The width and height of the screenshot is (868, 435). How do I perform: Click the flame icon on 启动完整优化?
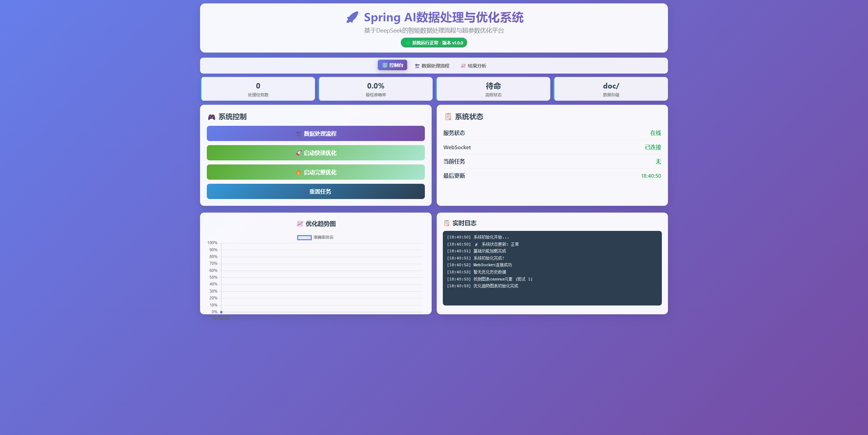tap(298, 172)
